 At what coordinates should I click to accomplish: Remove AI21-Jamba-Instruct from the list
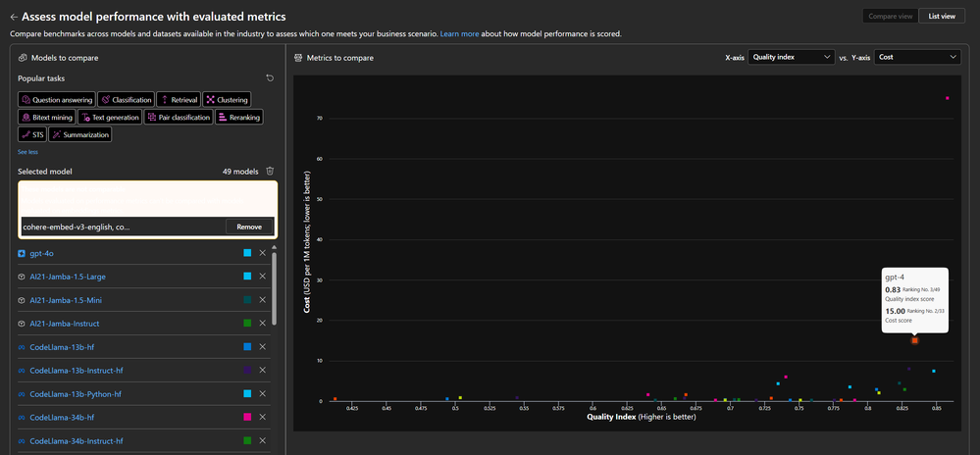pyautogui.click(x=263, y=324)
